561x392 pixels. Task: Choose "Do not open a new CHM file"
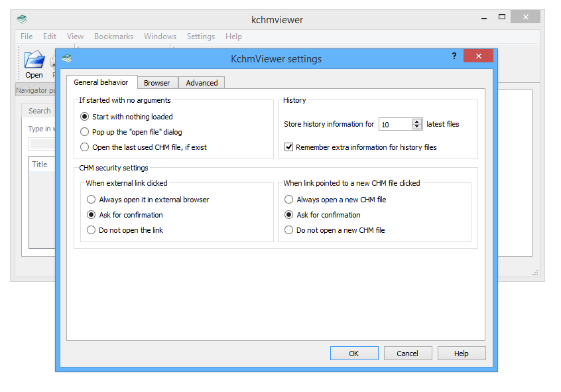point(288,230)
